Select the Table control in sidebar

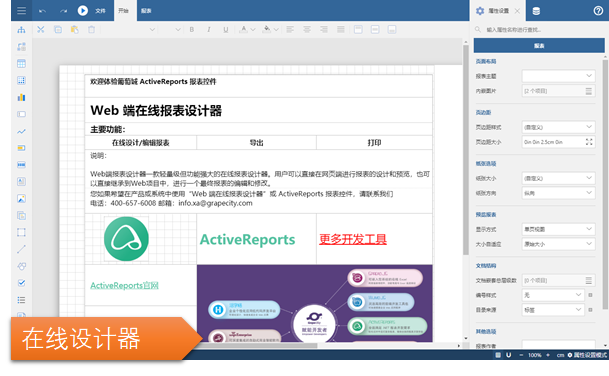21,63
